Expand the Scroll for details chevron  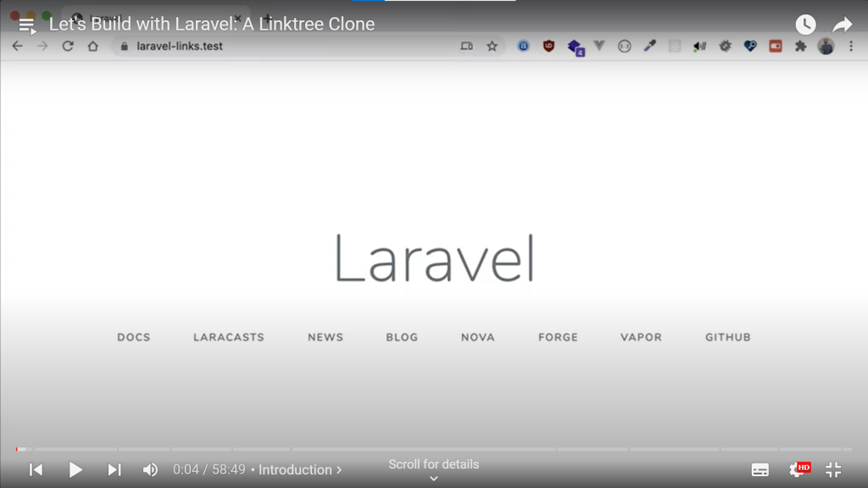point(433,477)
